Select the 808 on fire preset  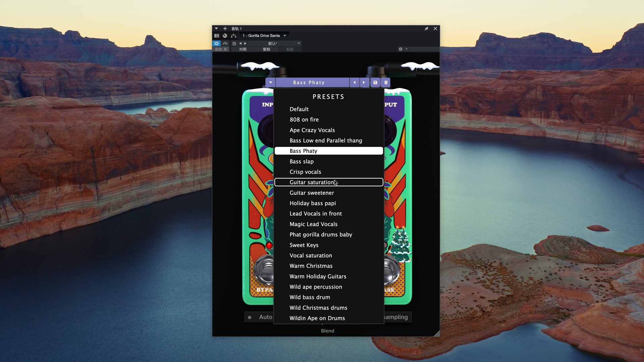[x=304, y=120]
